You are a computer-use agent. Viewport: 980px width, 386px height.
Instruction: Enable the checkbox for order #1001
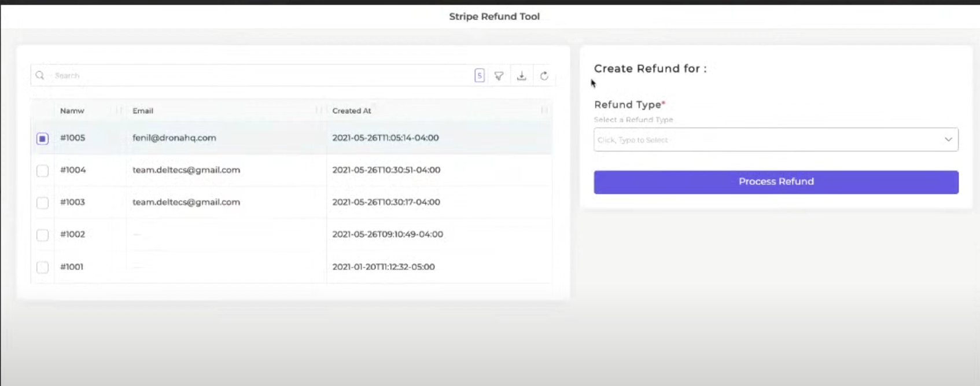tap(42, 267)
